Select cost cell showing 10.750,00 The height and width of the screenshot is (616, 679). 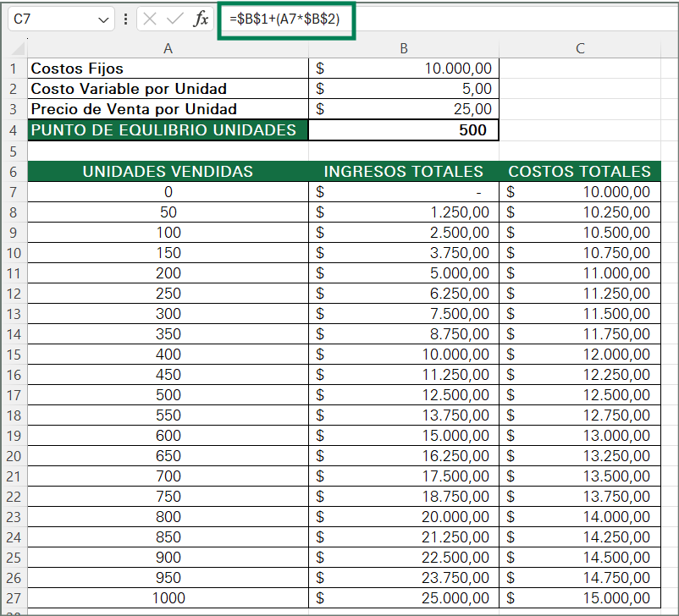pos(580,253)
